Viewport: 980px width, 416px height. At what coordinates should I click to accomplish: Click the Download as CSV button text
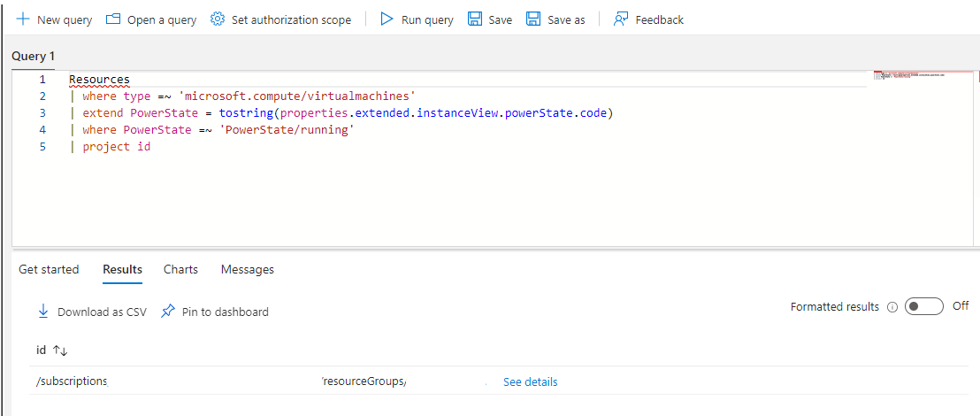102,312
